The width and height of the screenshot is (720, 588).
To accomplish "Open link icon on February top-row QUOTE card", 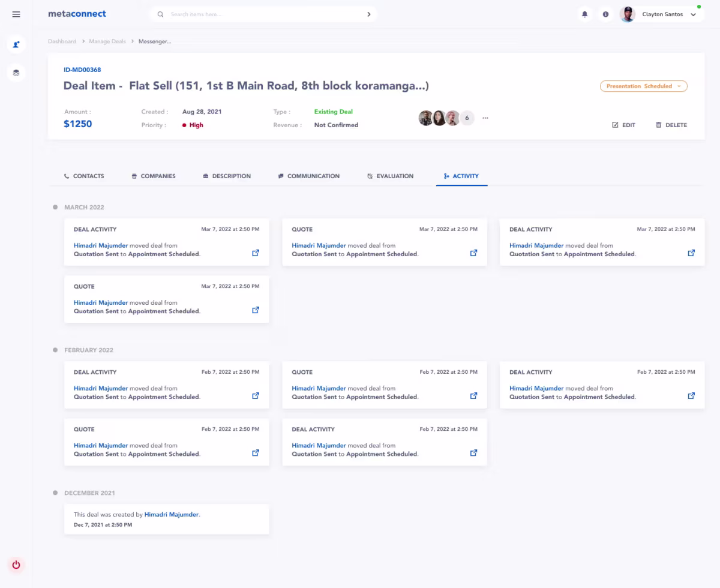I will coord(473,396).
